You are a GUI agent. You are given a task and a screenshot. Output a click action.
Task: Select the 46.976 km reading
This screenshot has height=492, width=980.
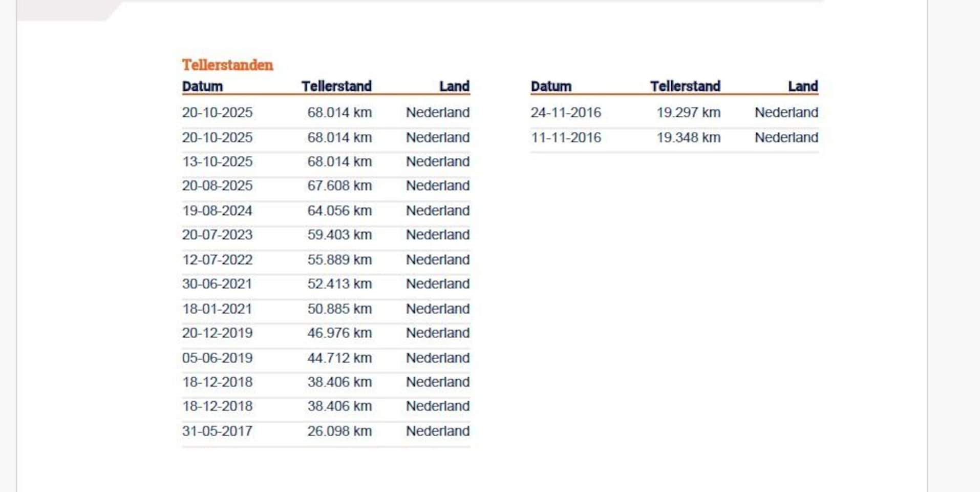pyautogui.click(x=339, y=333)
